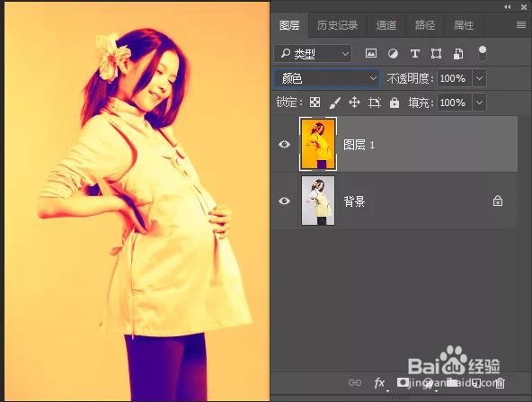Viewport: 532px width, 402px height.
Task: Click the 背景 layer name
Action: 354,201
